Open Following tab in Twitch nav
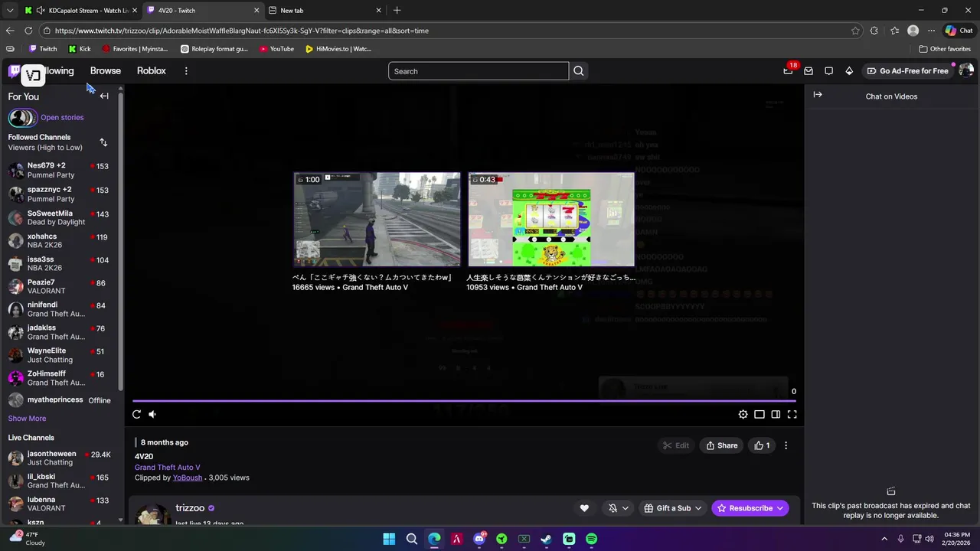The image size is (980, 551). tap(57, 70)
